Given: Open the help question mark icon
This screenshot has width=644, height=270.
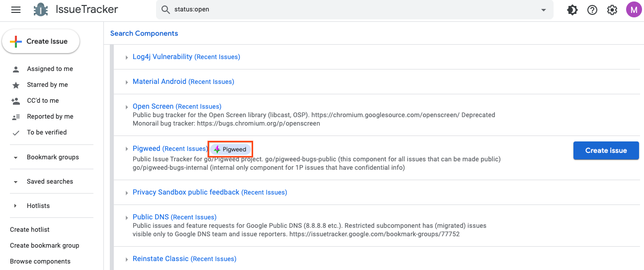Looking at the screenshot, I should click(x=592, y=10).
